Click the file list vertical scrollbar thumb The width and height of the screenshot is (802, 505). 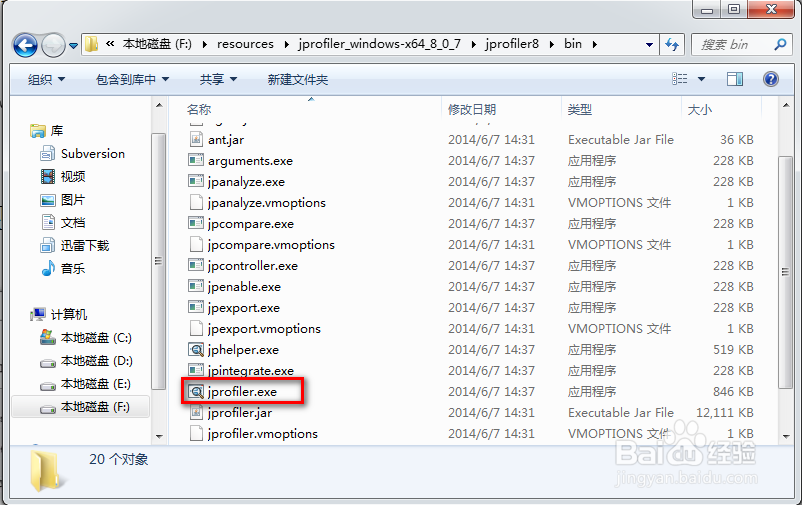[786, 272]
